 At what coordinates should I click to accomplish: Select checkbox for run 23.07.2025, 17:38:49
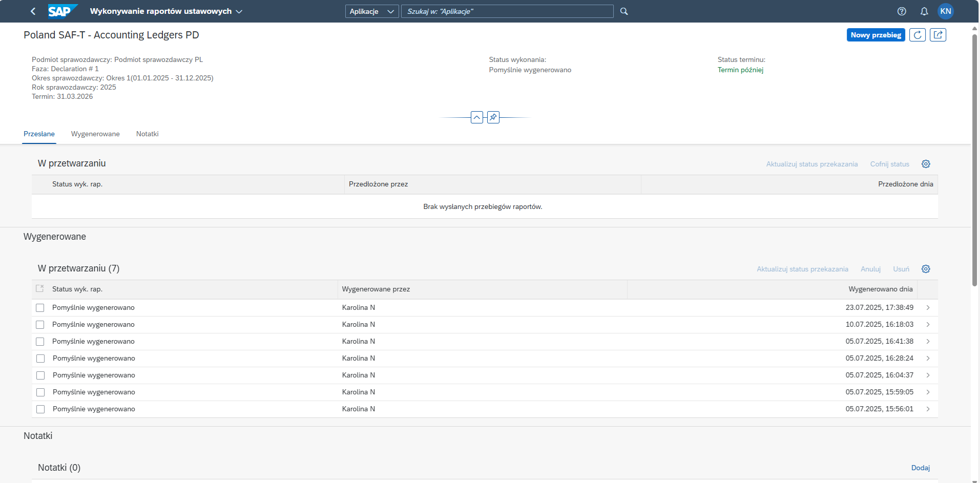pyautogui.click(x=40, y=308)
